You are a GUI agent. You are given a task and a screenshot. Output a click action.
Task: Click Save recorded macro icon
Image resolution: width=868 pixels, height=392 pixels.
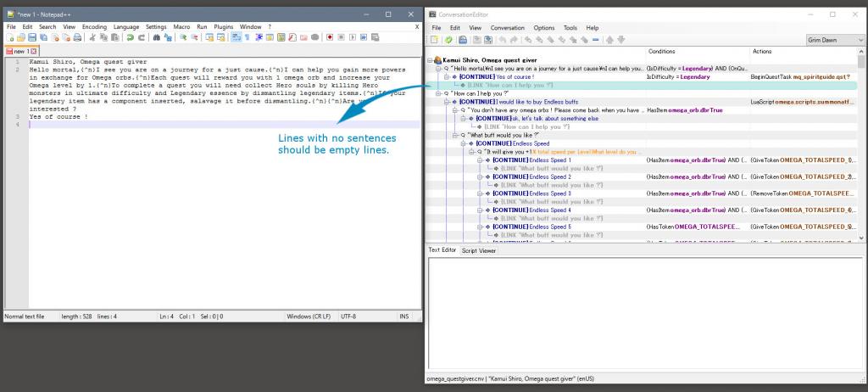click(375, 37)
